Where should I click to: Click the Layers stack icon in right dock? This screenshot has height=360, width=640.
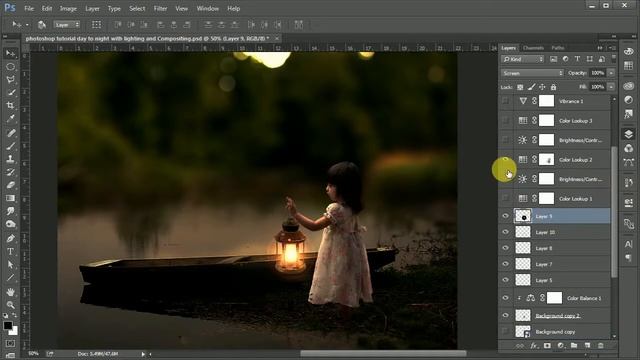629,134
